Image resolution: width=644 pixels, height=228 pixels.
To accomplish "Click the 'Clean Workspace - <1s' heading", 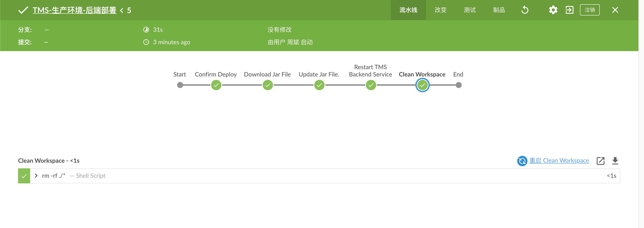I will pyautogui.click(x=49, y=161).
